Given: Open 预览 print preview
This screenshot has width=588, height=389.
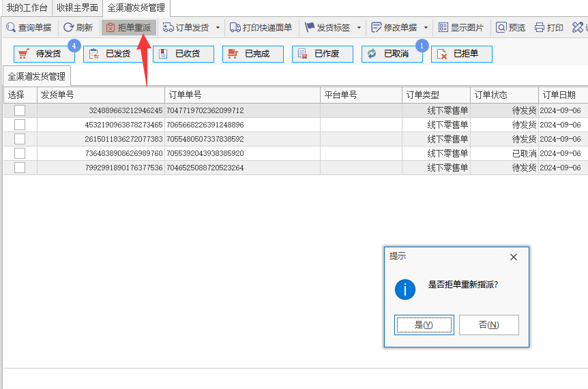Looking at the screenshot, I should point(510,27).
